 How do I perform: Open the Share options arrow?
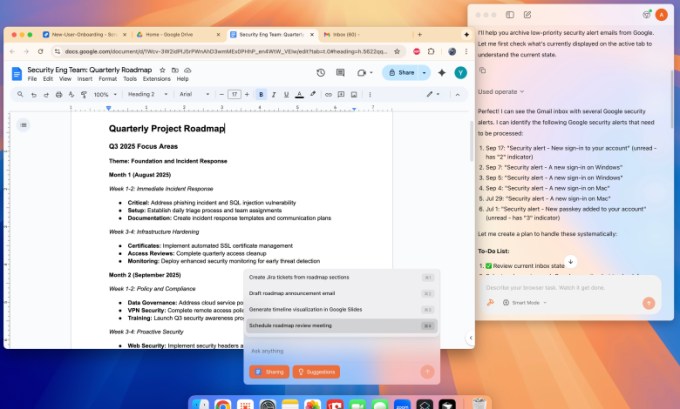click(x=424, y=73)
